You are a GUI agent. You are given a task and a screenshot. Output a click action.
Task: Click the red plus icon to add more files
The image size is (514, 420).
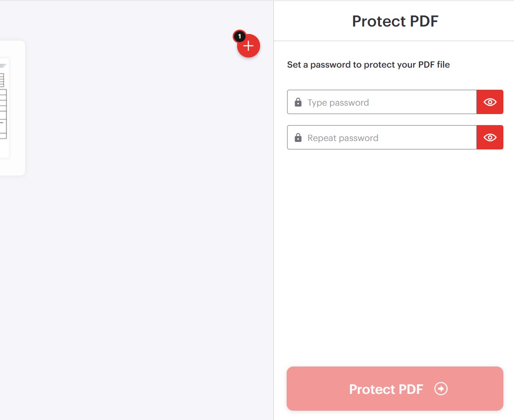click(248, 46)
